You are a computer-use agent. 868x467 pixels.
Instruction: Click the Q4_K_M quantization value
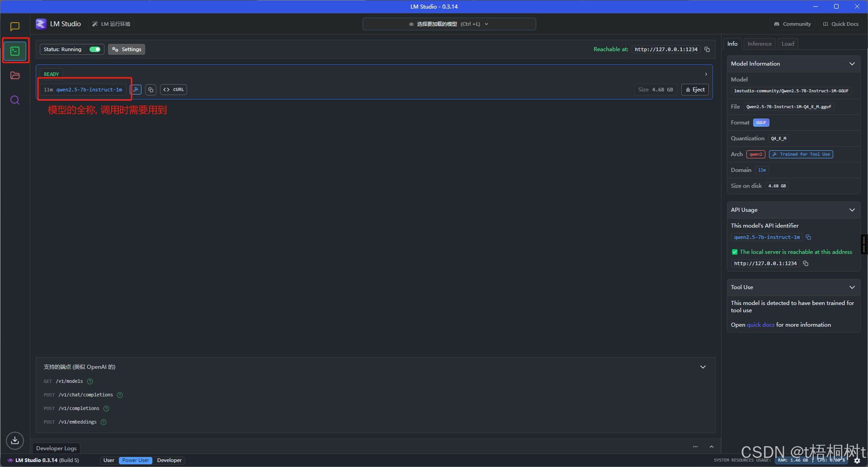779,138
